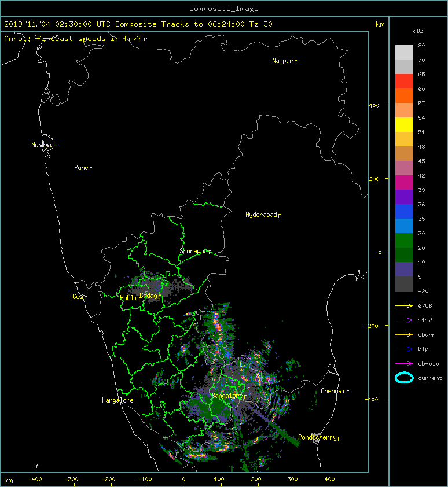448x487 pixels.
Task: Click the dBZ legend heading
Action: [x=418, y=31]
